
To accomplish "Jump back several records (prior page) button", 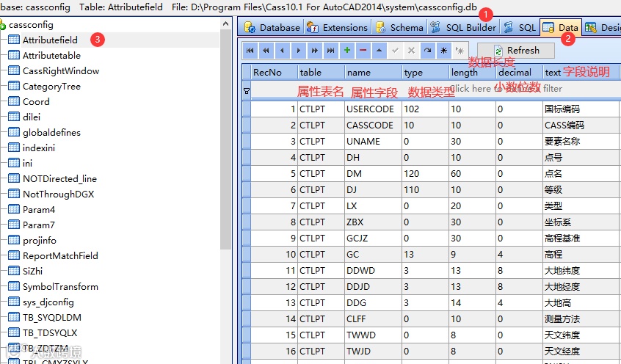I will 266,51.
